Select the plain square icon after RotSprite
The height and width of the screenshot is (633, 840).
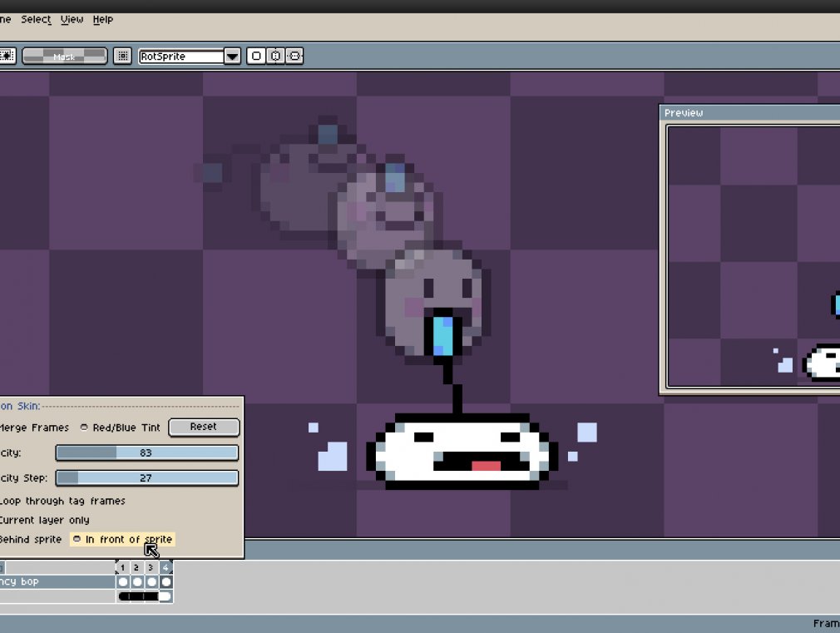click(x=256, y=56)
